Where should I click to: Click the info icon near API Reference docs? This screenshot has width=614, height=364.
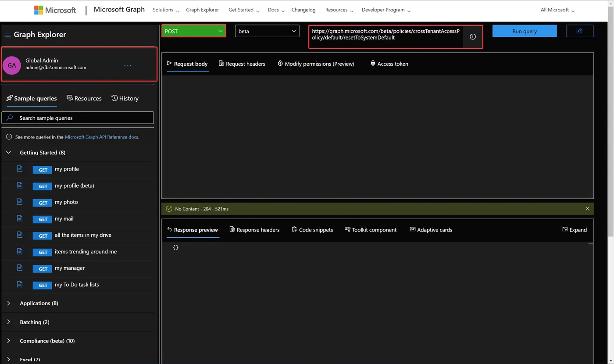(9, 137)
